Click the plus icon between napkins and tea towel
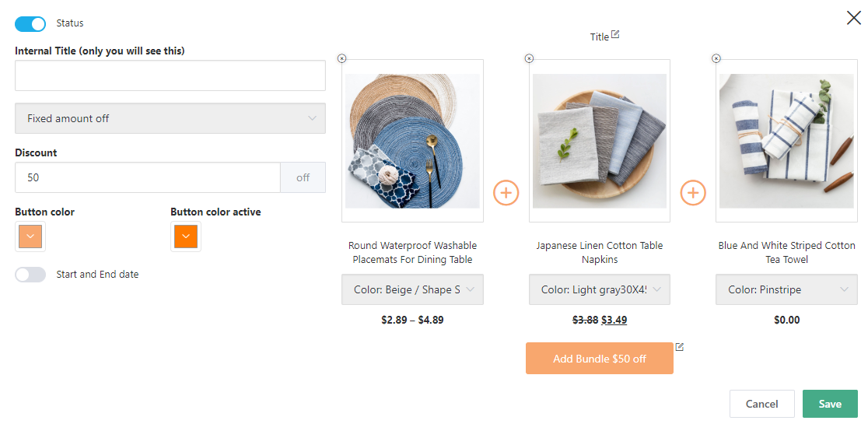This screenshot has height=424, width=868. coord(693,192)
